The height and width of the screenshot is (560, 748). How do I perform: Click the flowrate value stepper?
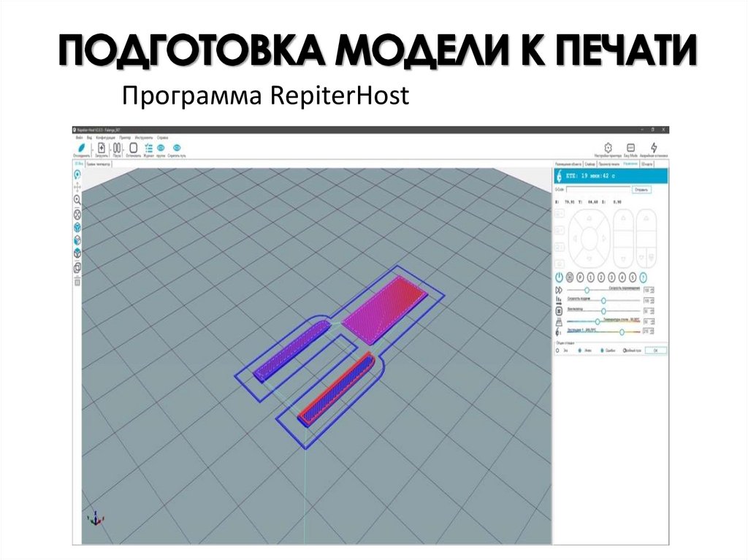[649, 301]
